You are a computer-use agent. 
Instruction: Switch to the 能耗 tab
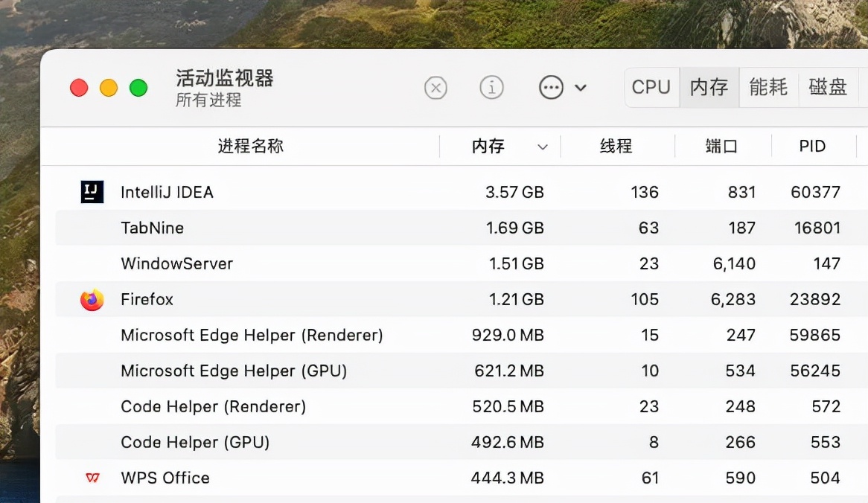tap(768, 87)
